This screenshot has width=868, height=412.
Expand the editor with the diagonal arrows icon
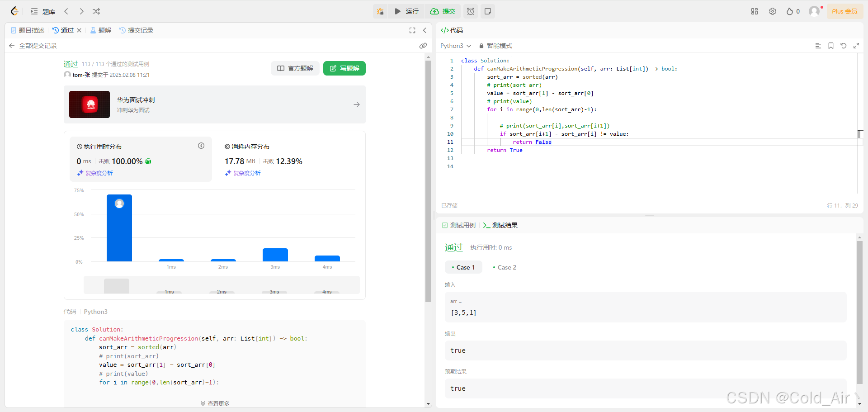point(857,46)
